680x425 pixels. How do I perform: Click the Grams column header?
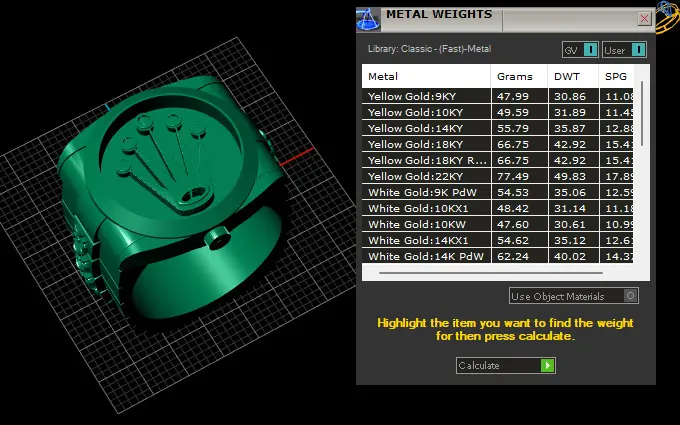pyautogui.click(x=519, y=77)
